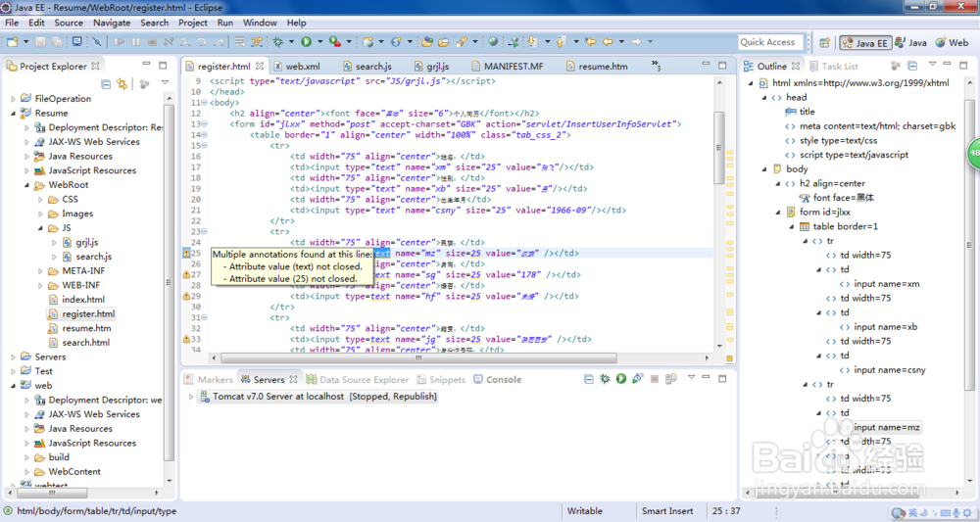Click warning marker on line 25

pos(186,253)
